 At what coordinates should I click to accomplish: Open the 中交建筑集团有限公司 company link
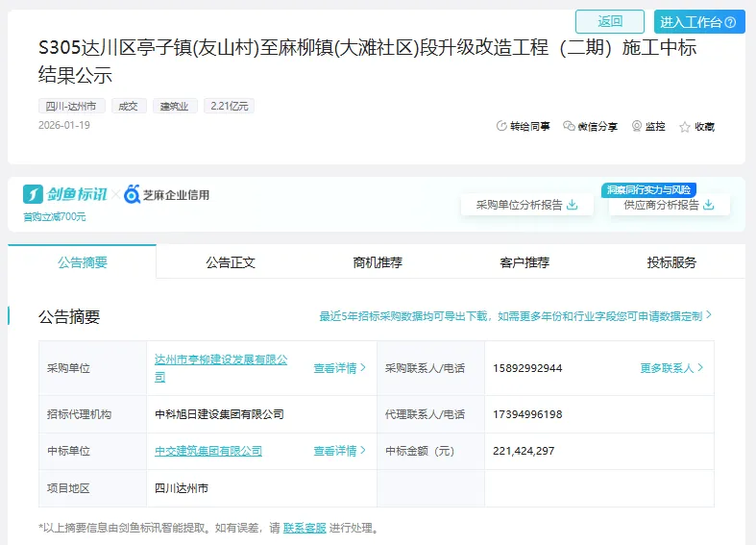[x=208, y=451]
